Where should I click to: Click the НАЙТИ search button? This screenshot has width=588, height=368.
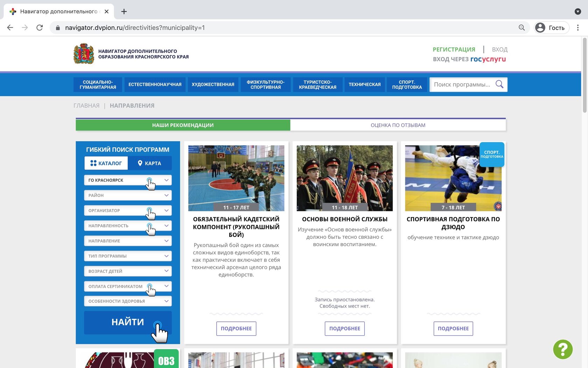128,322
